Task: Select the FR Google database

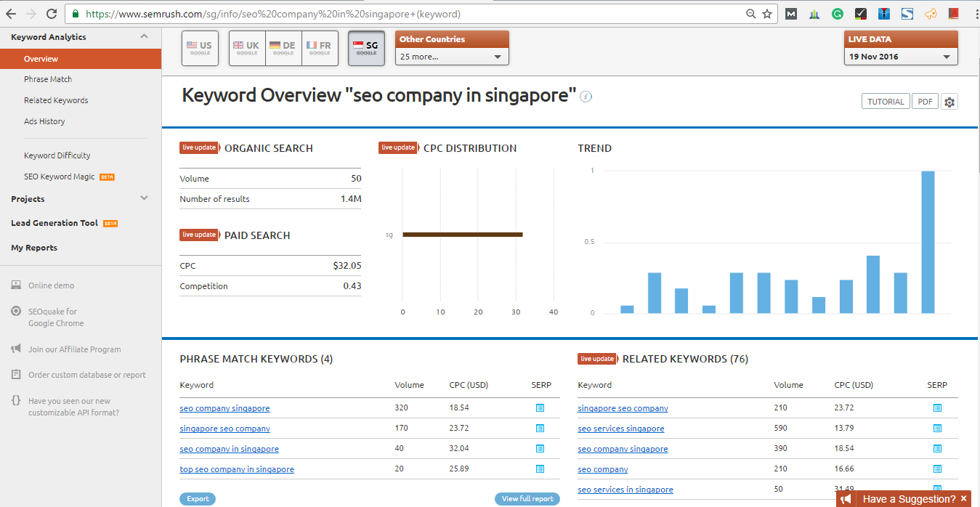Action: pos(320,48)
